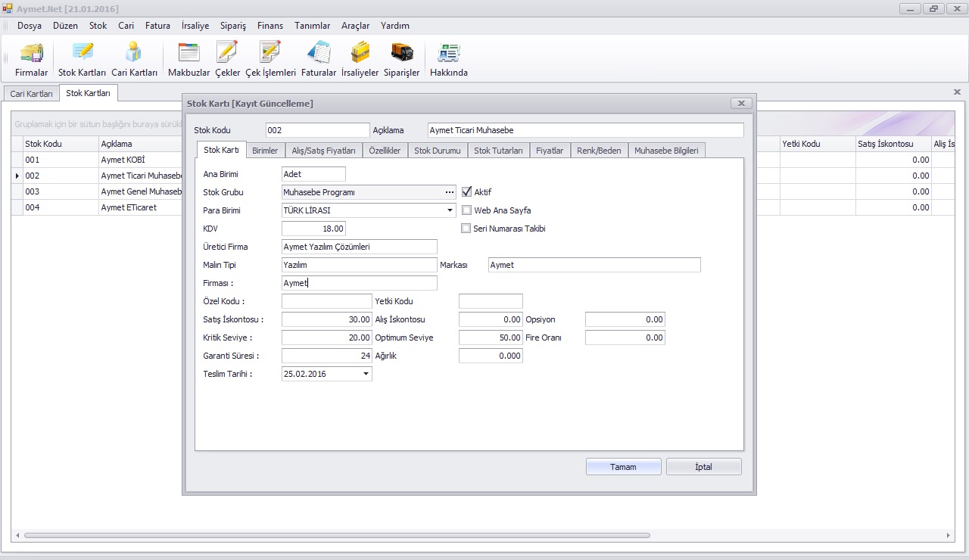
Task: Open the Cari menu
Action: [x=126, y=26]
